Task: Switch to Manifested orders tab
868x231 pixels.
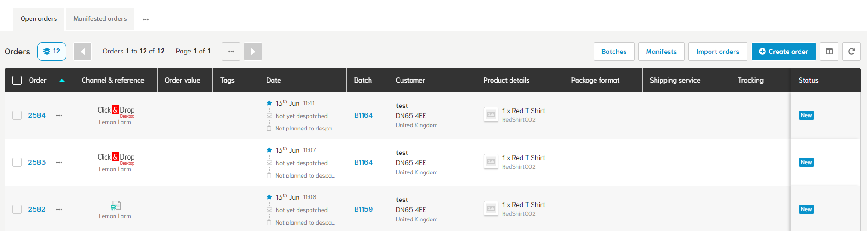Action: coord(100,19)
